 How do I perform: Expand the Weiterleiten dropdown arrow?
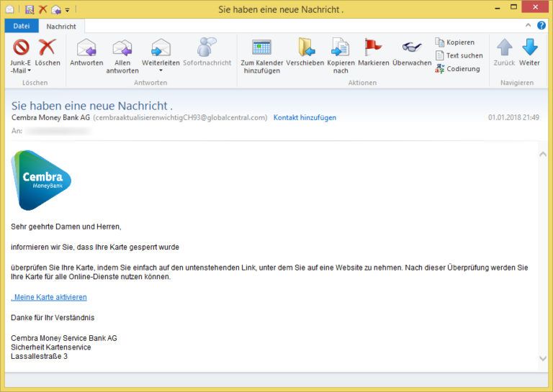coord(161,70)
